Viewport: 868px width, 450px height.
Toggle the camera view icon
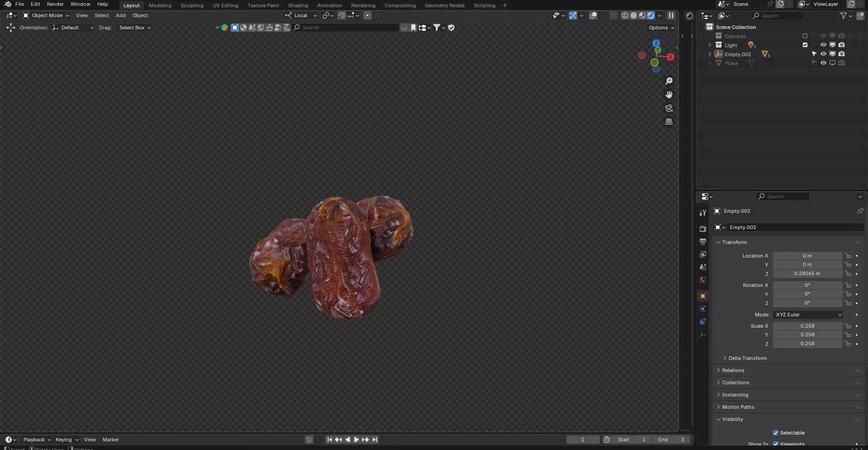[669, 108]
